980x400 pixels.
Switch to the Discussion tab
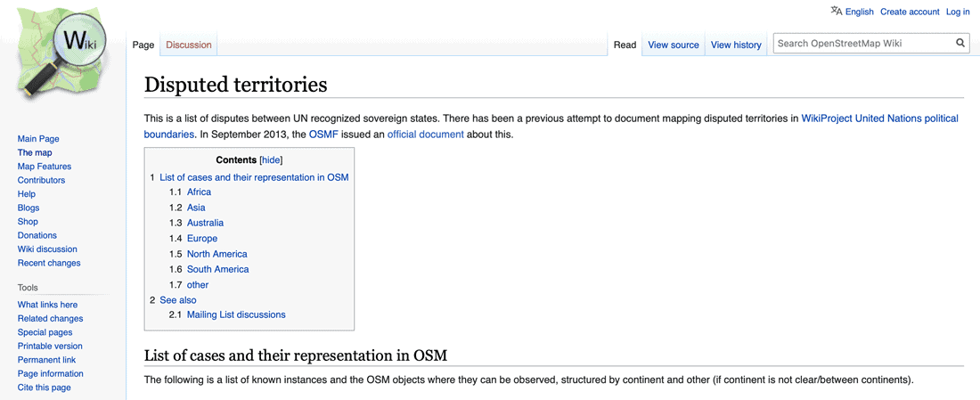[x=189, y=45]
